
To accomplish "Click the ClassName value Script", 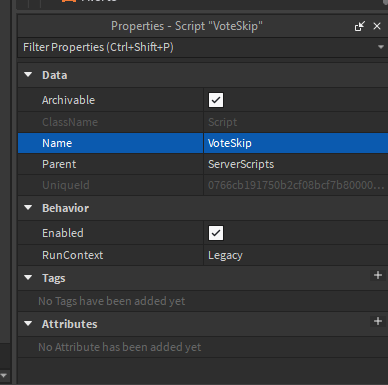I will (223, 122).
